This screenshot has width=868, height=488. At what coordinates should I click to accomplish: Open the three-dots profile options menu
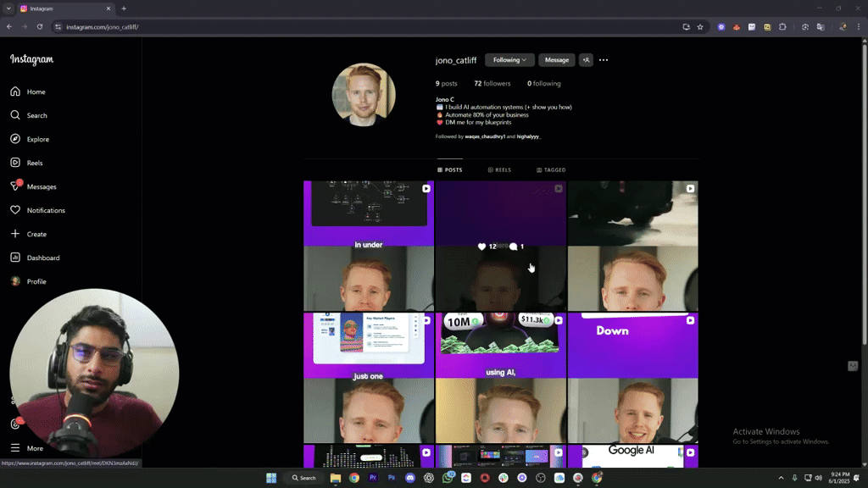coord(604,60)
